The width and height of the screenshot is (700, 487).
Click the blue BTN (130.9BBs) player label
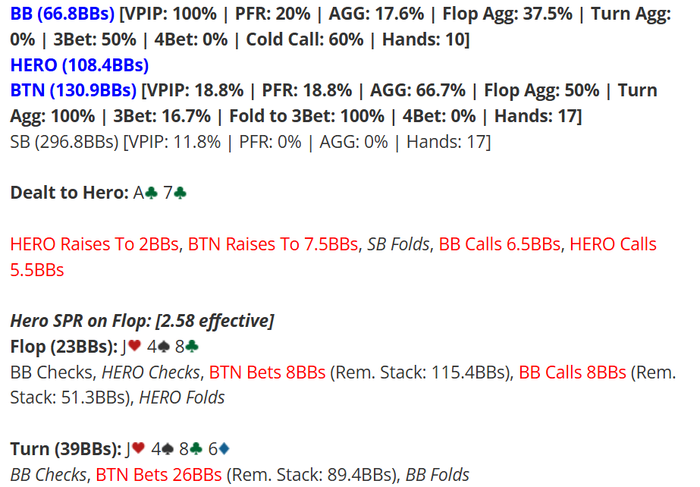tap(73, 91)
